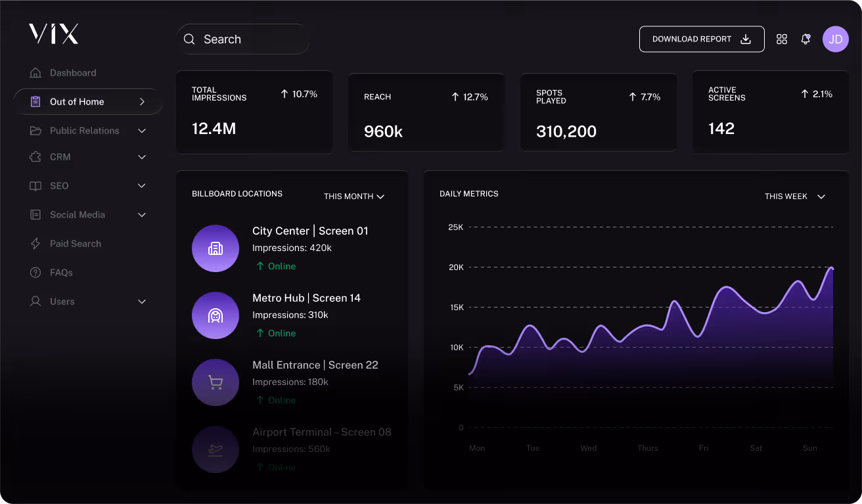The image size is (862, 504).
Task: Open the This Month dropdown
Action: [354, 196]
